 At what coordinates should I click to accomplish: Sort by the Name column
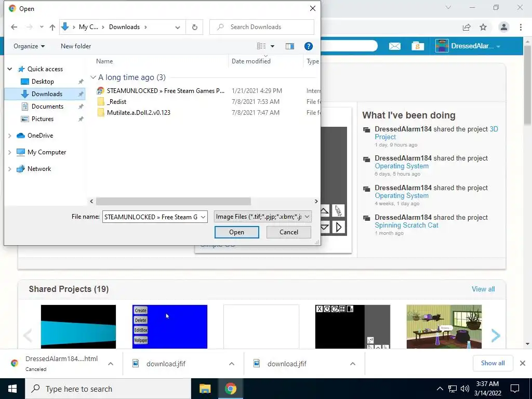pos(104,61)
